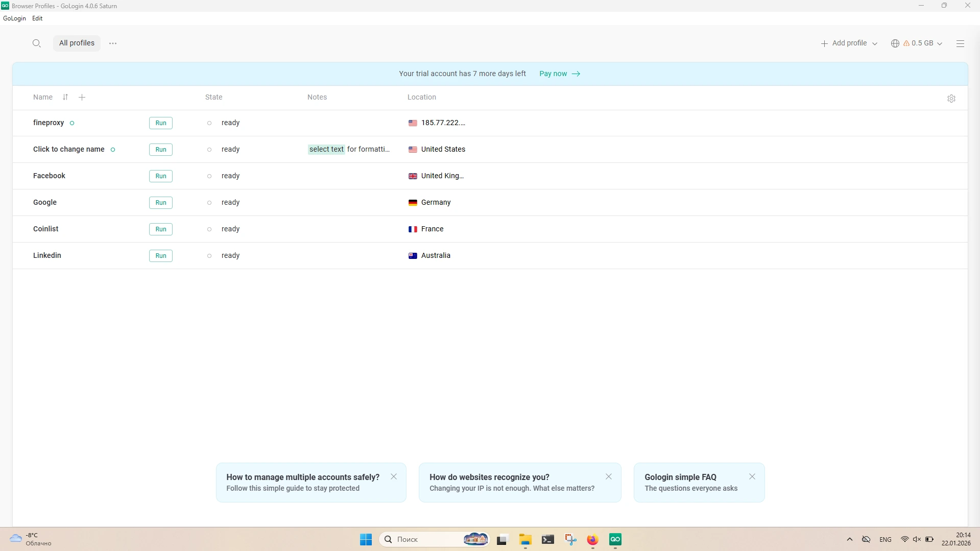
Task: Open the weather widget in the taskbar
Action: click(31, 539)
